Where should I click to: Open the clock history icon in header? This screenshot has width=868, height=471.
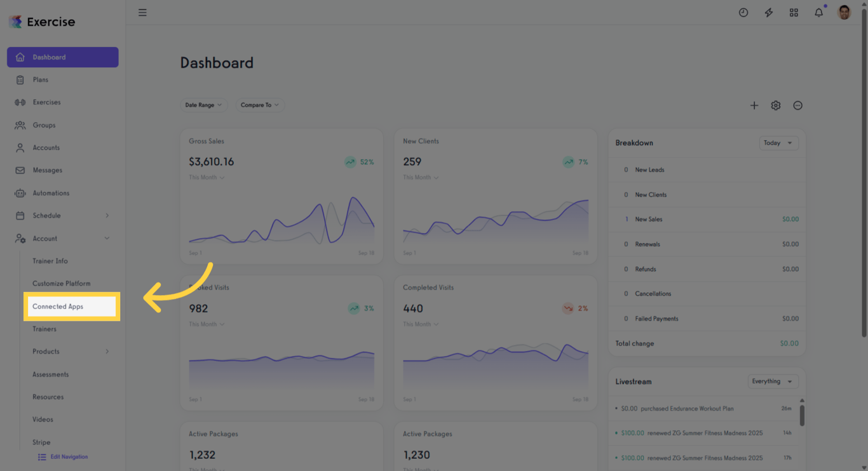(x=743, y=13)
